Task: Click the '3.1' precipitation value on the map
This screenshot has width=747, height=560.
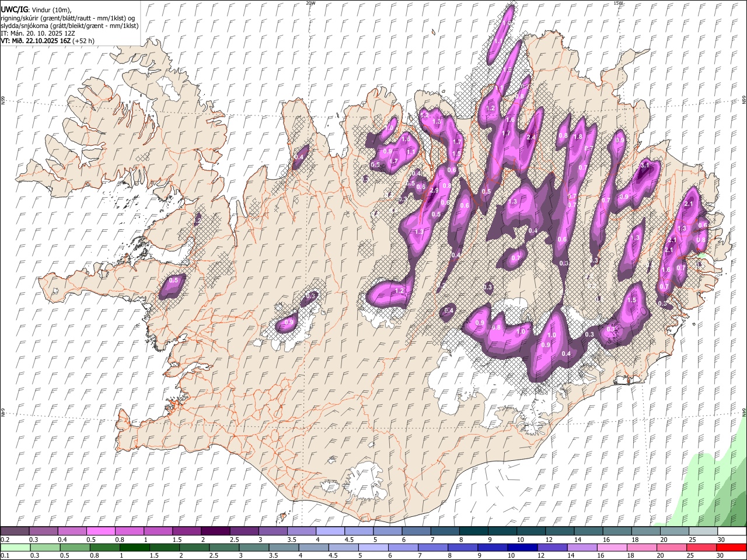Action: coord(645,166)
